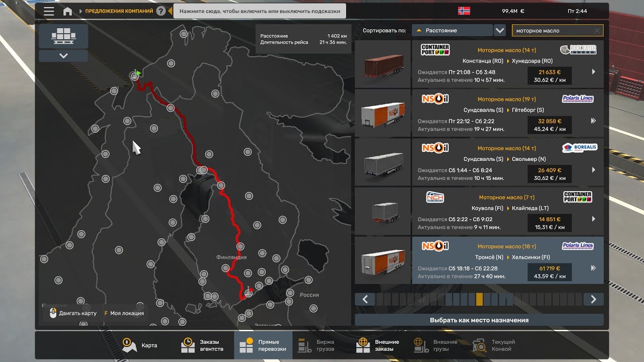This screenshot has width=644, height=362.
Task: Go to next page of offers
Action: [593, 299]
